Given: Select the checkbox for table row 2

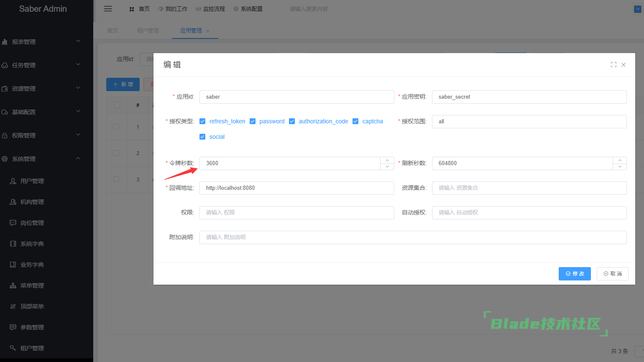Looking at the screenshot, I should tap(116, 153).
